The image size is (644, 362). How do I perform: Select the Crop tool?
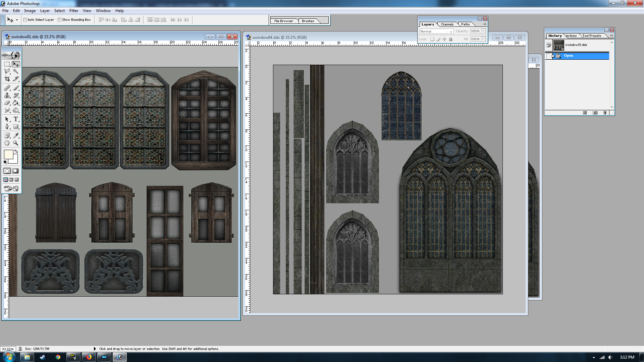click(7, 79)
